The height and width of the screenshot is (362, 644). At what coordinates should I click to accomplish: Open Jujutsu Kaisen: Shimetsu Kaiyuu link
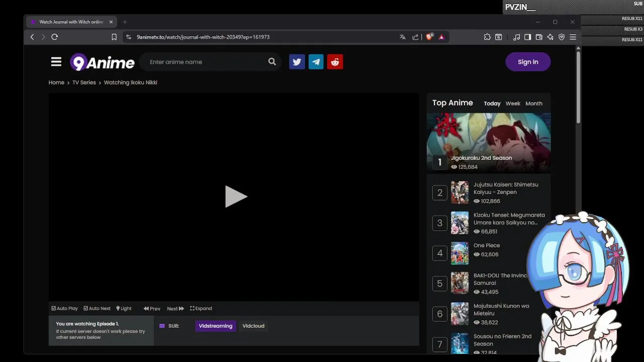(x=506, y=189)
